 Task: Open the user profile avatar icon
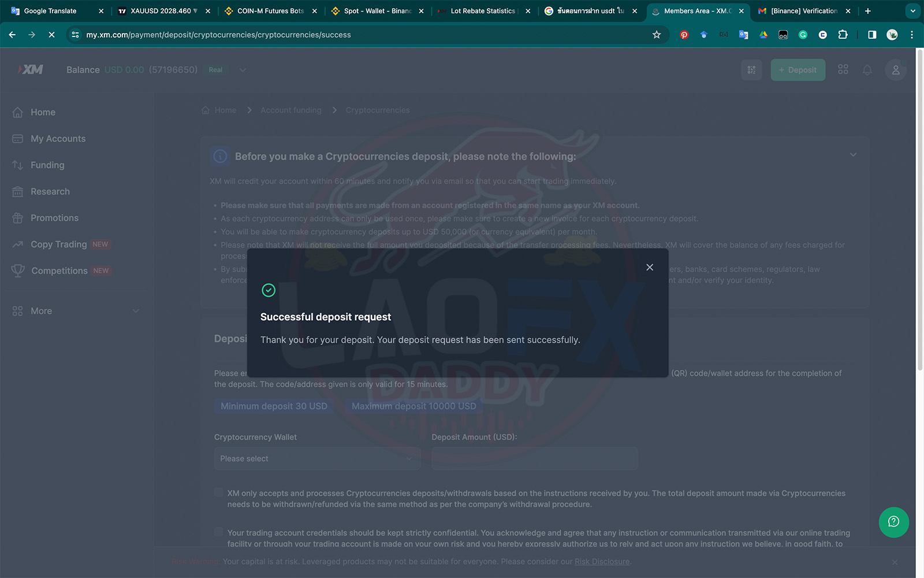click(896, 70)
